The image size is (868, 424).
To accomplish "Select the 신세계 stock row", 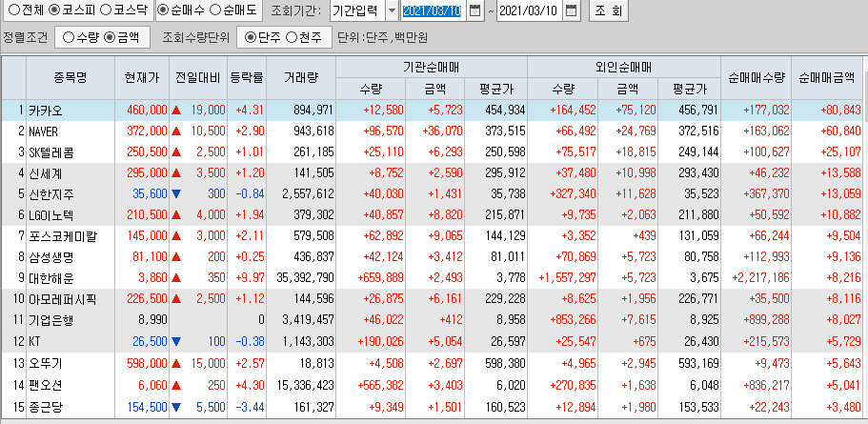I will [432, 173].
